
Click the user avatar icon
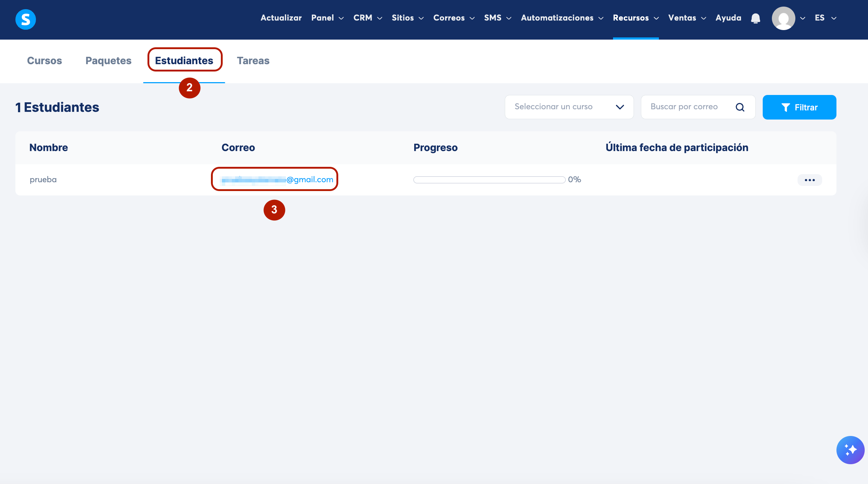point(783,18)
